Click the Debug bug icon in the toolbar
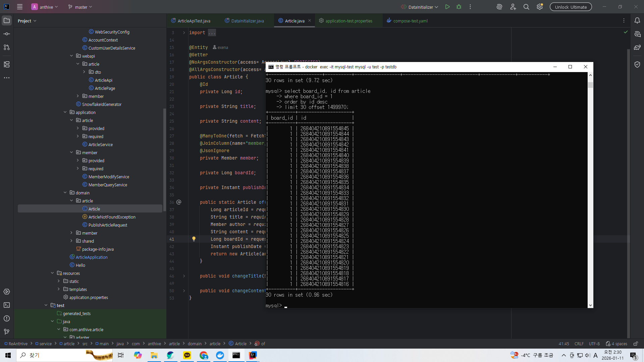 point(459,7)
